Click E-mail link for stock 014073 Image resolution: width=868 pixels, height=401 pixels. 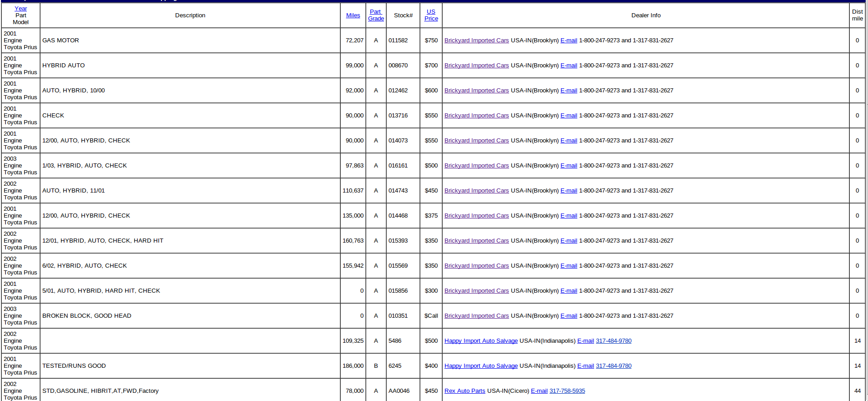[569, 141]
